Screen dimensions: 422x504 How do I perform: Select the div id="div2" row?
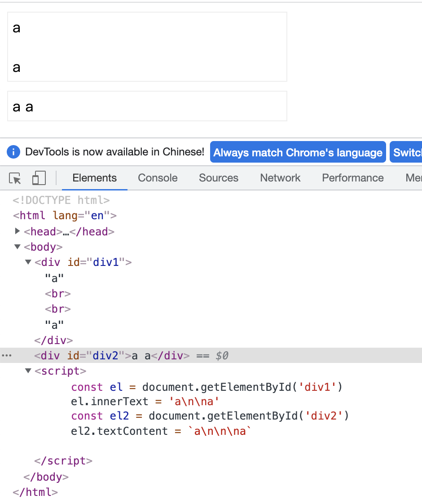211,355
